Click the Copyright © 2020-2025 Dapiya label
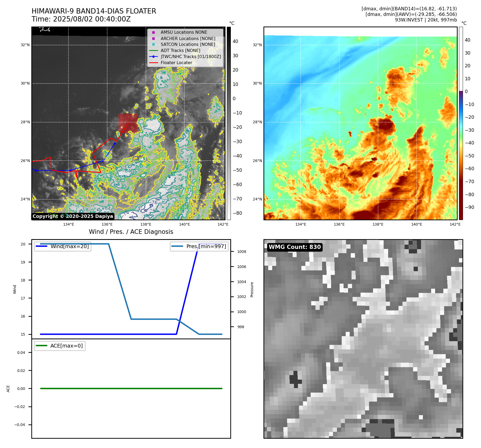481x448 pixels. [x=73, y=216]
